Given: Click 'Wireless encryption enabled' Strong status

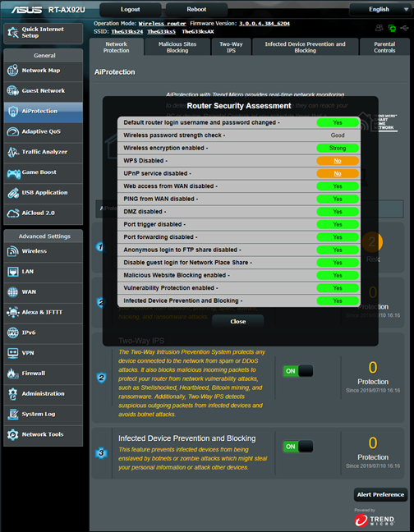Looking at the screenshot, I should (338, 148).
